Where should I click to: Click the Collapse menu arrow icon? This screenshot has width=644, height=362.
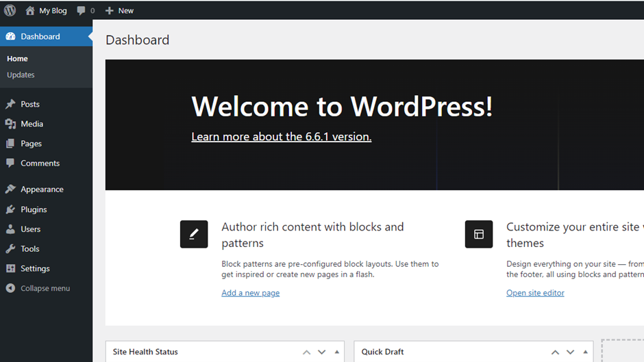(10, 288)
